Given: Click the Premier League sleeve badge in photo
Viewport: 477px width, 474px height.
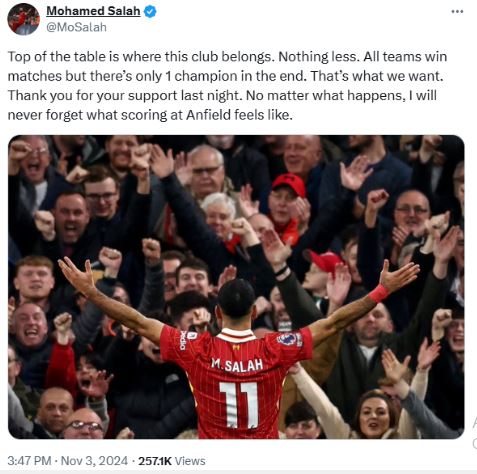Looking at the screenshot, I should [289, 339].
